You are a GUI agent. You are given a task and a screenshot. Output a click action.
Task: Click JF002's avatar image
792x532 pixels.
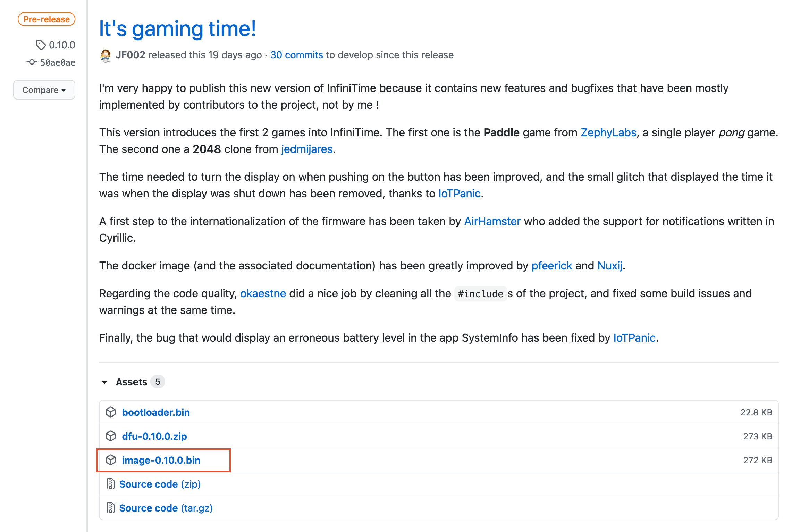tap(106, 55)
